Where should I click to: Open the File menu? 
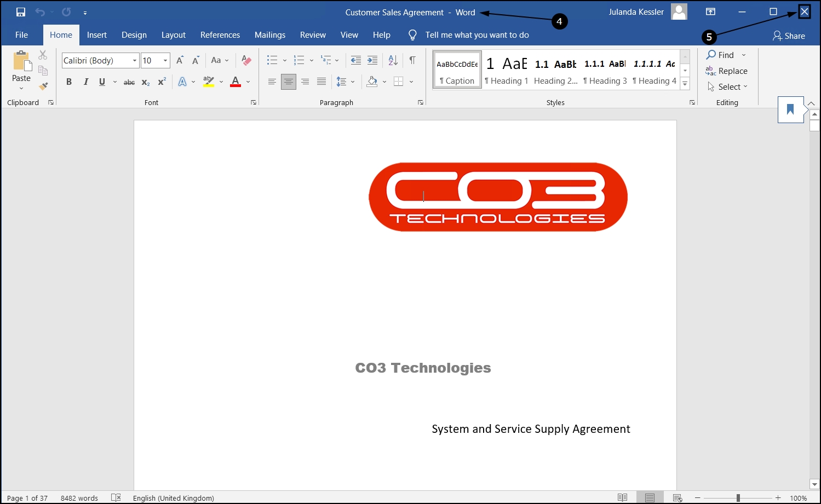click(21, 35)
